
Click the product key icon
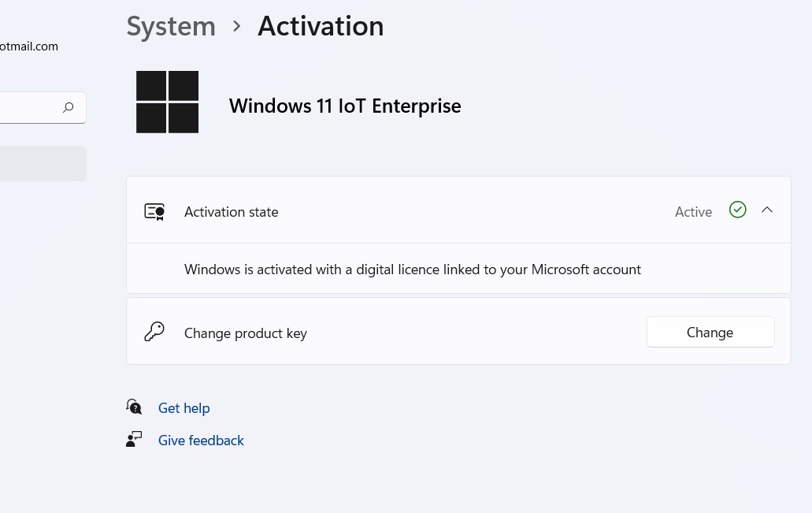pyautogui.click(x=154, y=332)
